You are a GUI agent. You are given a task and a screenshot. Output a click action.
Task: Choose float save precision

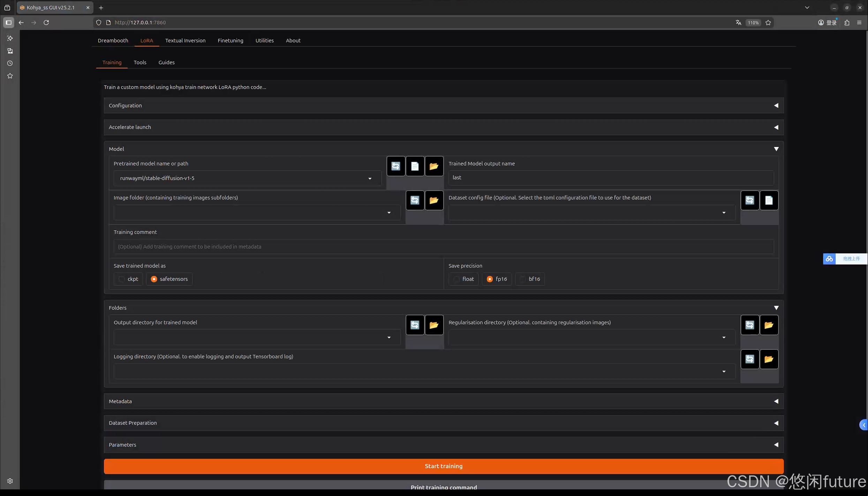point(456,279)
